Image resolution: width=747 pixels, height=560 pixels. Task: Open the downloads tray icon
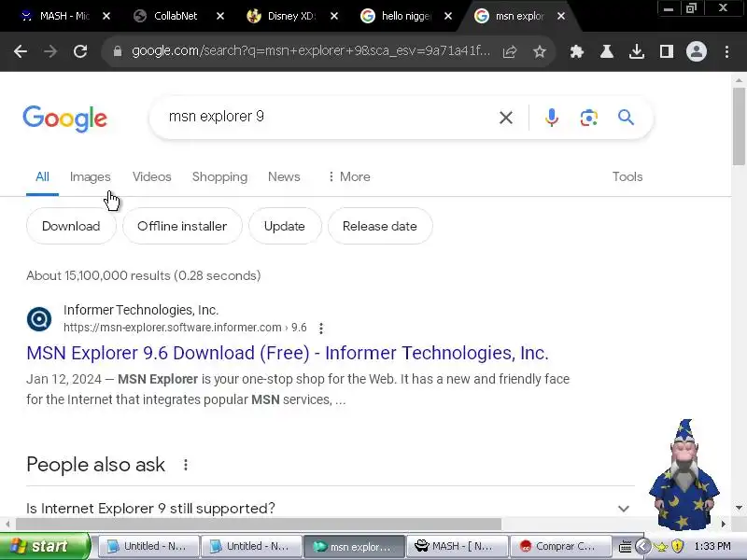pyautogui.click(x=637, y=51)
